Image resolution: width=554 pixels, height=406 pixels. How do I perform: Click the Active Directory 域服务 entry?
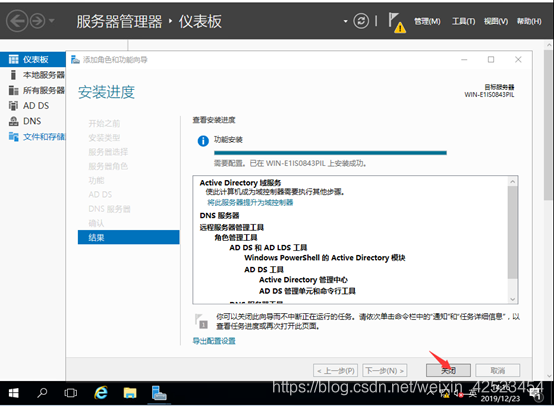pyautogui.click(x=240, y=183)
